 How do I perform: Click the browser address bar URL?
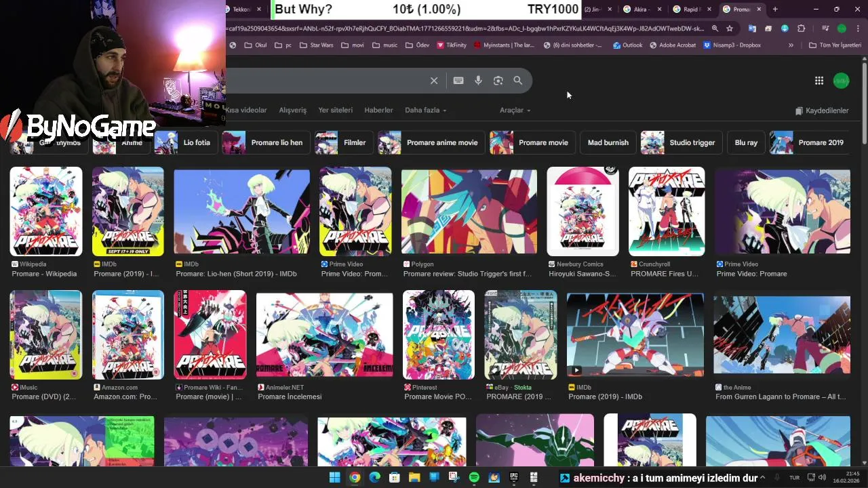[467, 28]
